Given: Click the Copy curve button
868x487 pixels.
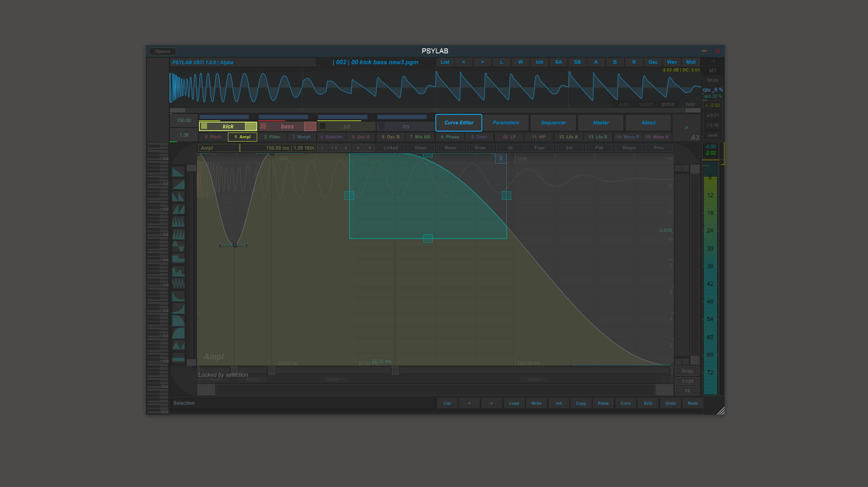Looking at the screenshot, I should (581, 403).
